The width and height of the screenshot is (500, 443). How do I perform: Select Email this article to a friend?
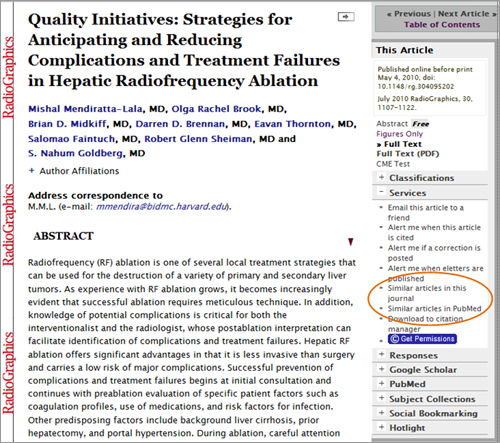point(425,213)
